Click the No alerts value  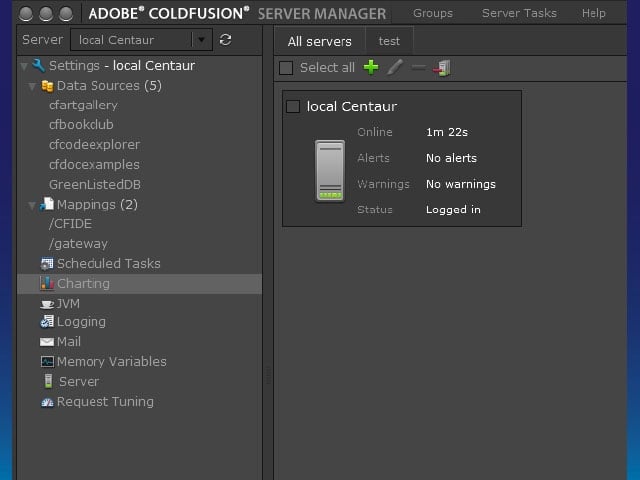[x=451, y=158]
